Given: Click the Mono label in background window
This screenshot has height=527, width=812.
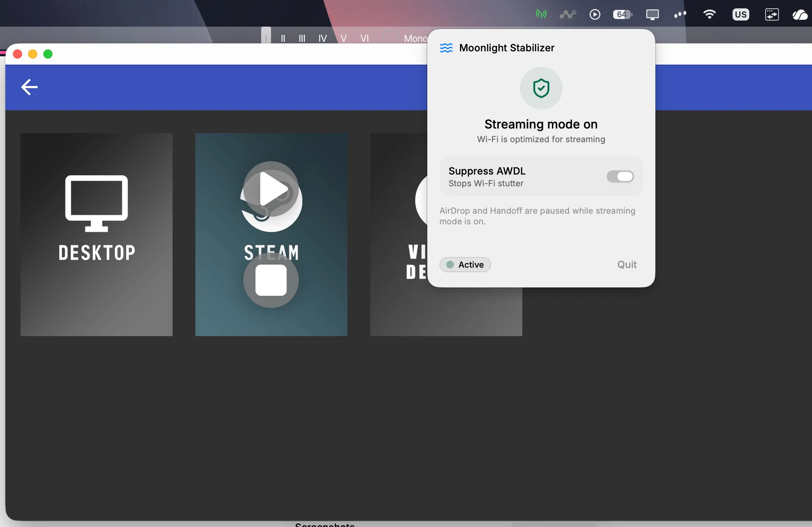Looking at the screenshot, I should coord(416,38).
